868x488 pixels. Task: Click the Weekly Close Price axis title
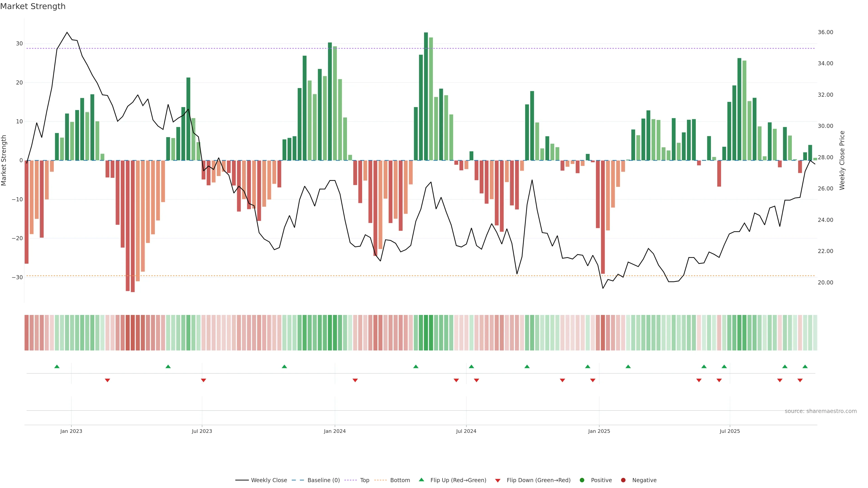[842, 160]
